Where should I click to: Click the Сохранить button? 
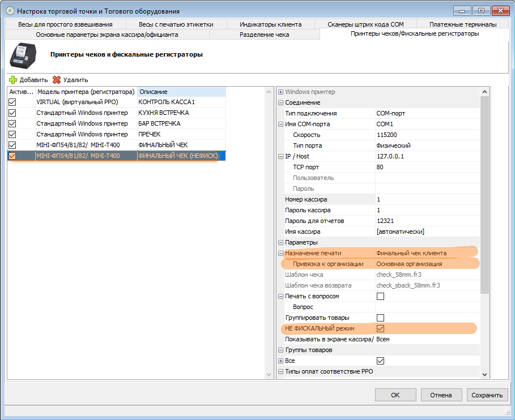[487, 395]
